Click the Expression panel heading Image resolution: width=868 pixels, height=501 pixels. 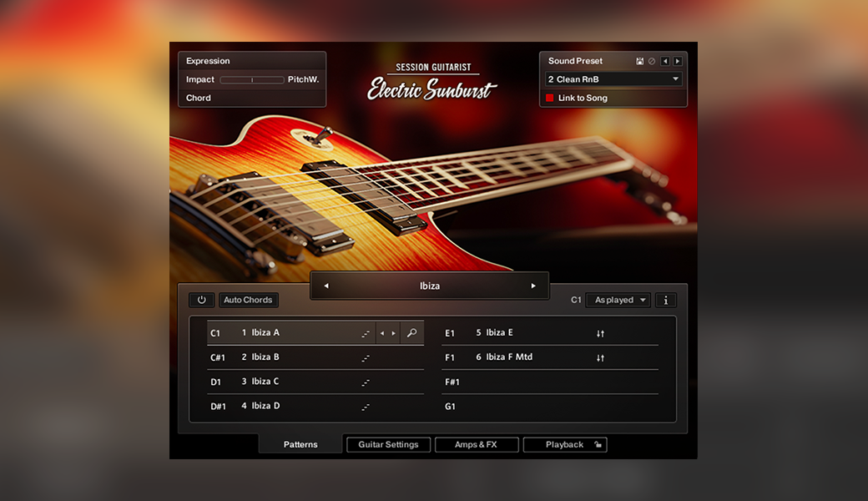point(208,61)
